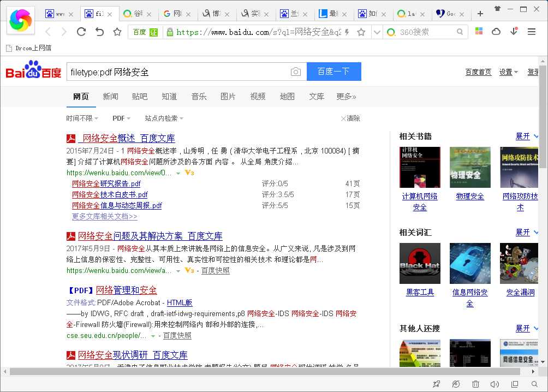
Task: Reload the page with refresh icon
Action: 81,32
